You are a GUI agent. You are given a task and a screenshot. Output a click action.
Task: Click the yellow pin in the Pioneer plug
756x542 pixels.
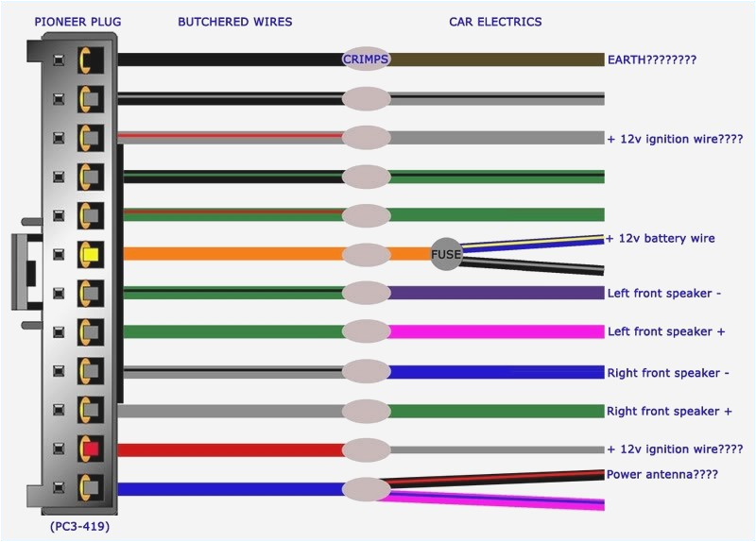pos(91,254)
